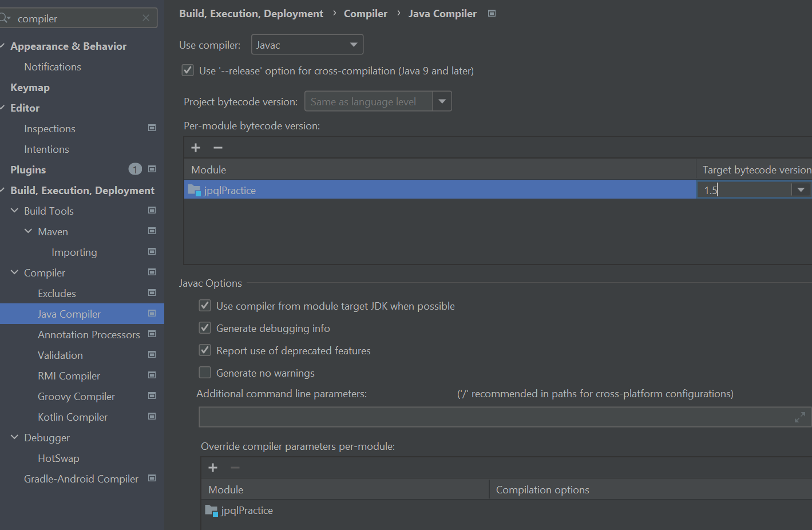Image resolution: width=812 pixels, height=530 pixels.
Task: Click the compiler search text field
Action: point(78,18)
